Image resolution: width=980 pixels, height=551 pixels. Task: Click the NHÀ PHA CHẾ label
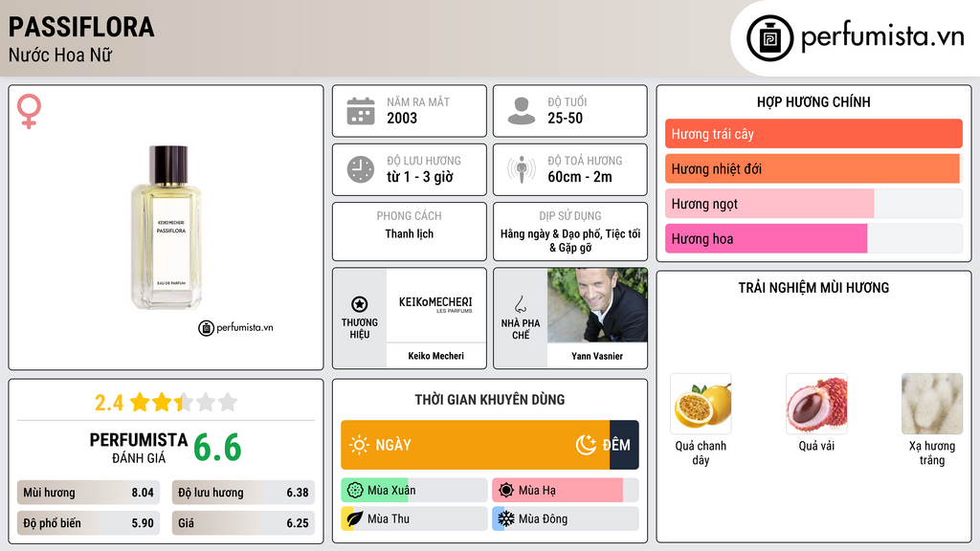pos(520,329)
